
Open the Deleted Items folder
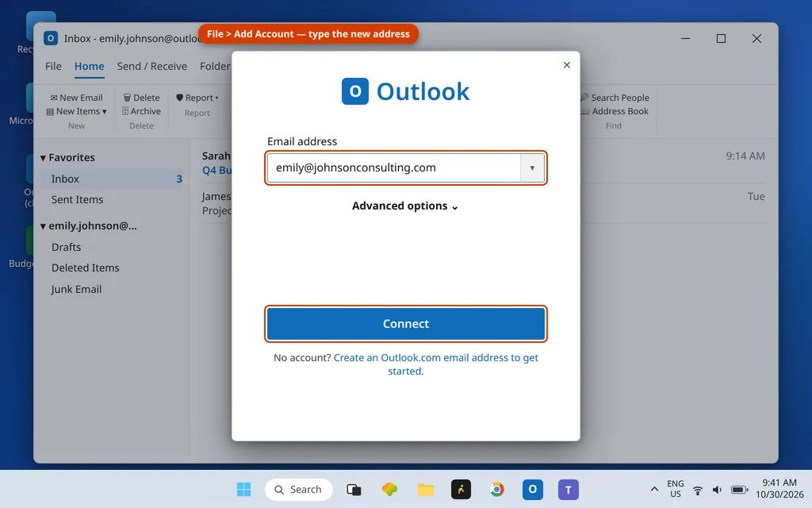[x=86, y=268]
